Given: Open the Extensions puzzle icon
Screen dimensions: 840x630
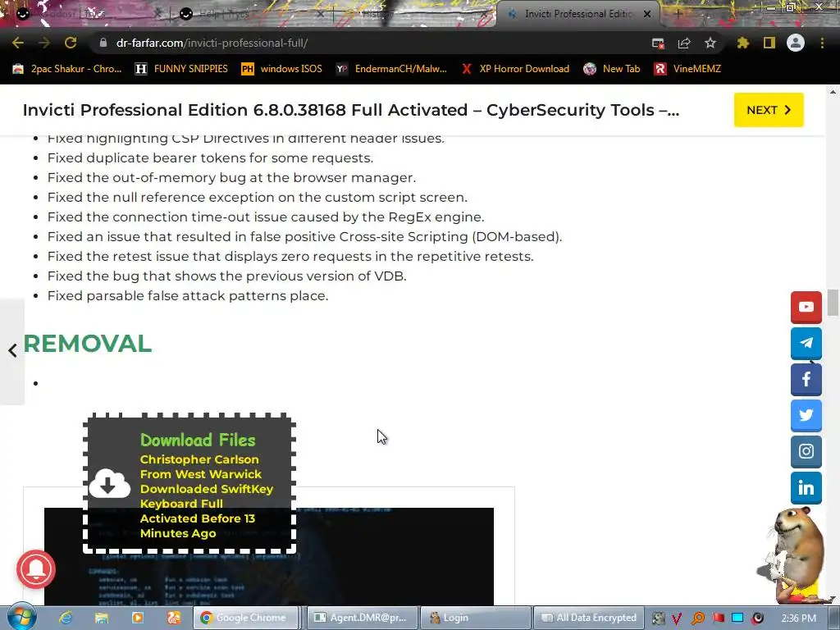Looking at the screenshot, I should pos(742,43).
